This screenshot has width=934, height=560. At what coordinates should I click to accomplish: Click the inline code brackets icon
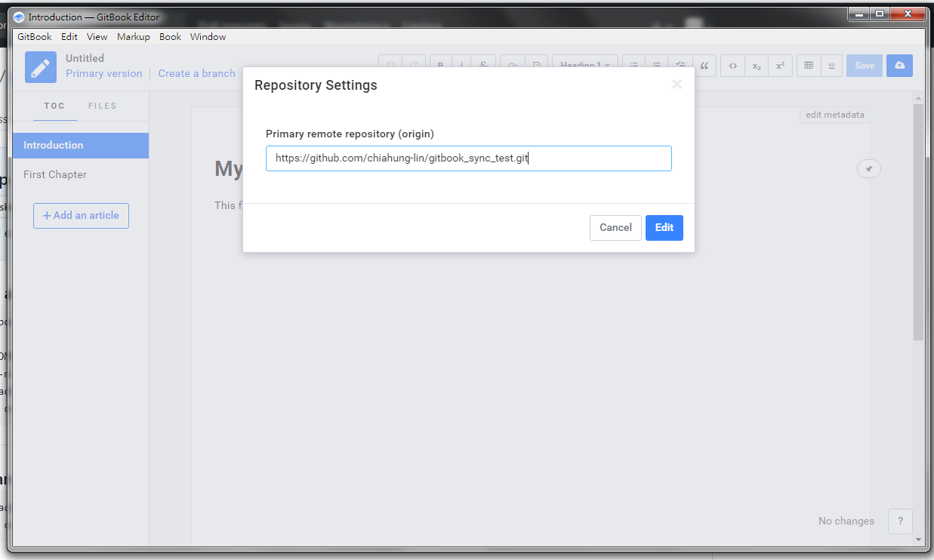click(x=732, y=66)
